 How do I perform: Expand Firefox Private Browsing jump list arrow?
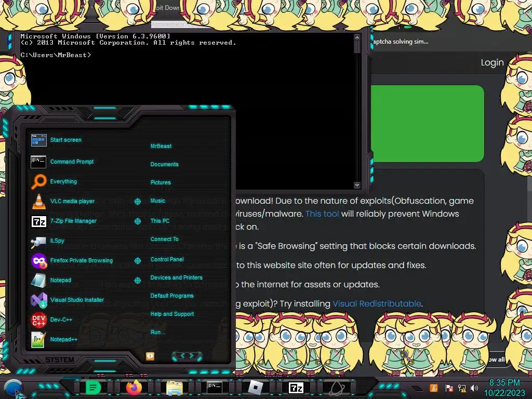coord(137,261)
